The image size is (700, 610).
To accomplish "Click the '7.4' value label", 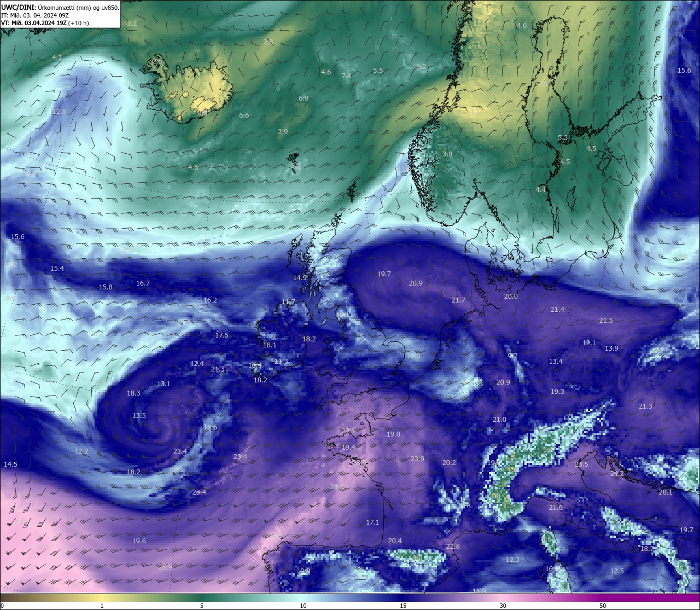I will (347, 76).
